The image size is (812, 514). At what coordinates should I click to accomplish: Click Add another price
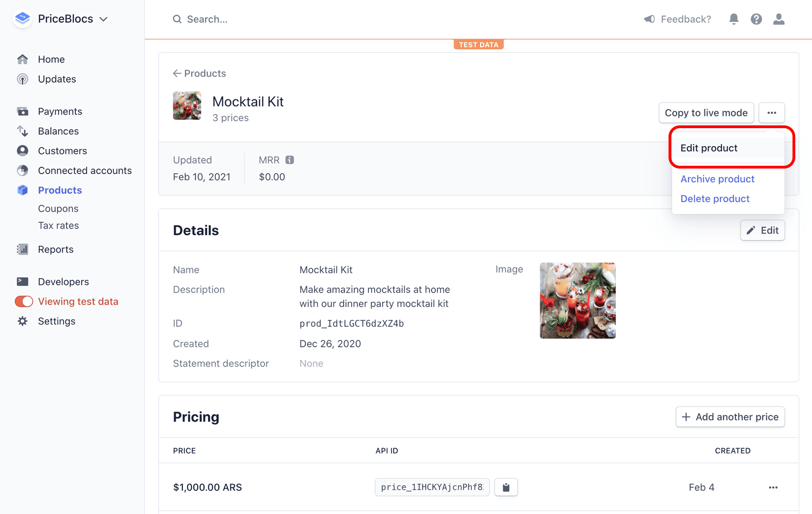730,416
